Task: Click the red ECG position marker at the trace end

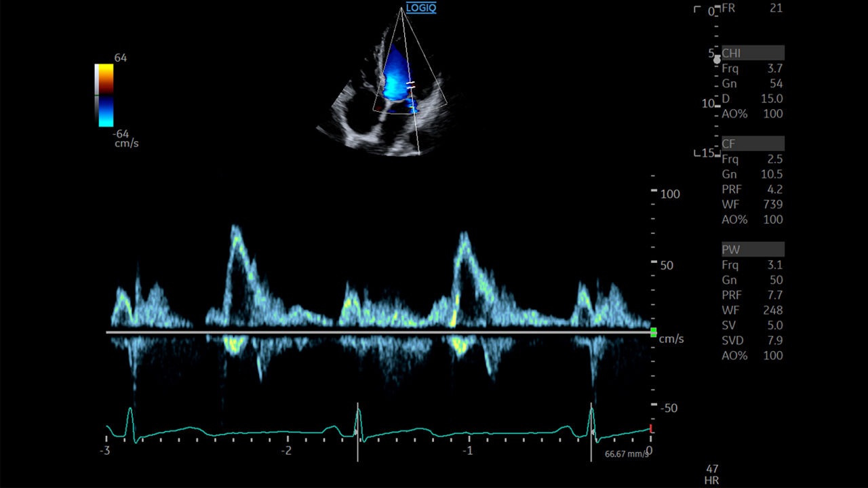Action: coord(651,429)
